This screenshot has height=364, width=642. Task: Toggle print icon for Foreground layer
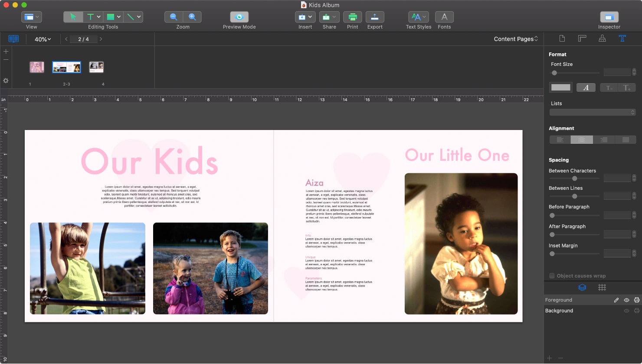pyautogui.click(x=636, y=300)
